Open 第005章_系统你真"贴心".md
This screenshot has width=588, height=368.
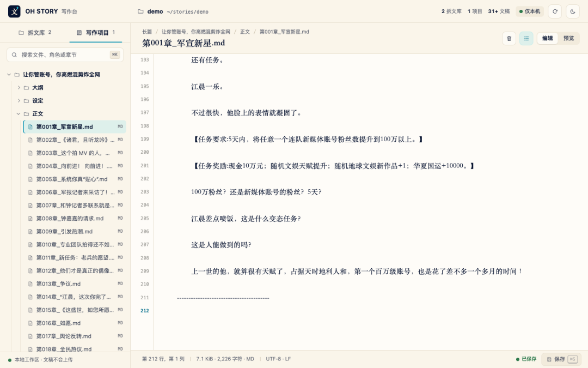coord(75,179)
